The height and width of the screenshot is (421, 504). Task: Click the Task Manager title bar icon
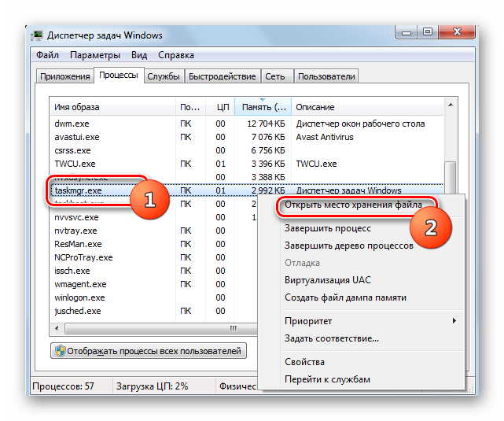pos(37,35)
